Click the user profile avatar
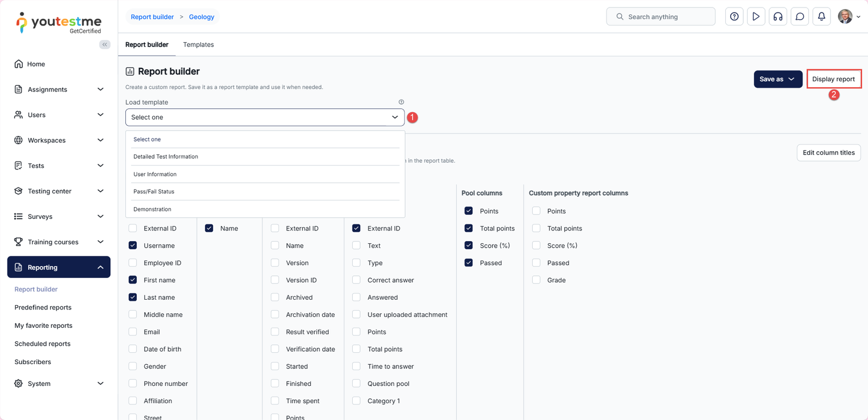The image size is (868, 420). click(x=845, y=17)
